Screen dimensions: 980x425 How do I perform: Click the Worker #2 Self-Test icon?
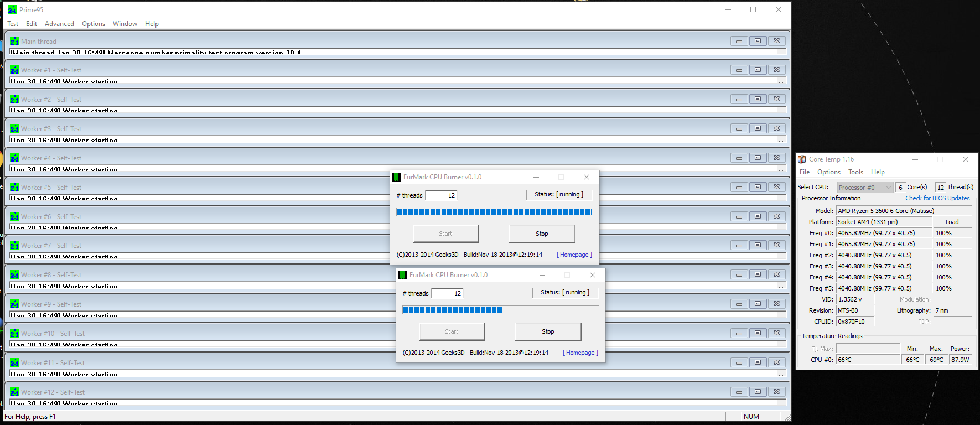(14, 99)
